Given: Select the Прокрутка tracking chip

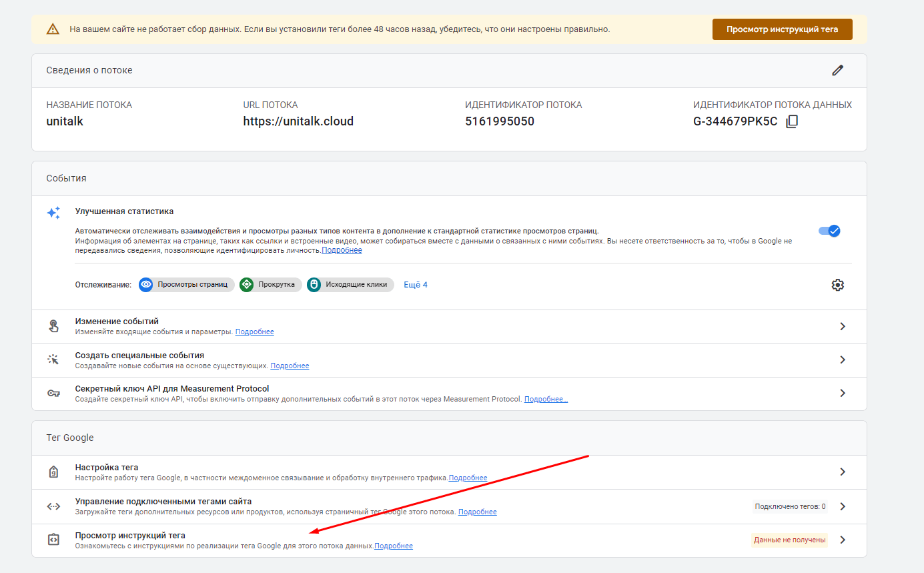Looking at the screenshot, I should coord(270,285).
